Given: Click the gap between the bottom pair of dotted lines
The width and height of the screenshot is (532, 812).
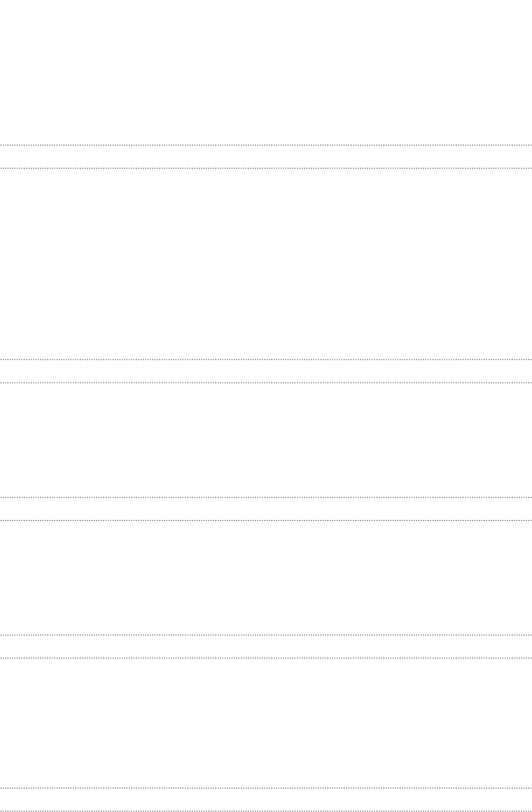Looking at the screenshot, I should tap(266, 799).
